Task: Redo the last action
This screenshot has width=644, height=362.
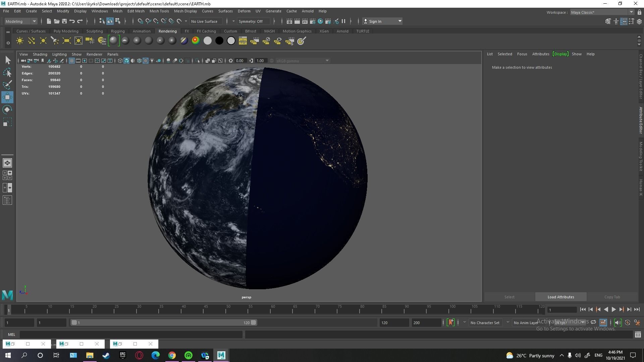Action: tap(80, 21)
